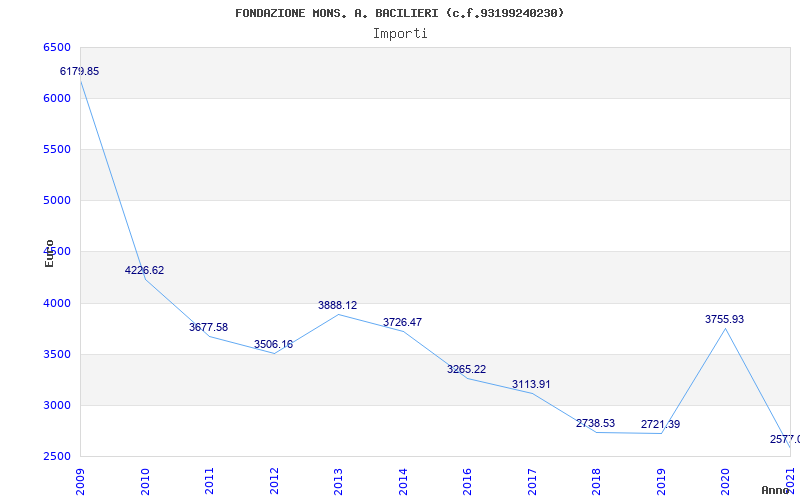The width and height of the screenshot is (800, 500).
Task: Select the 3265.22 data label
Action: coord(467,369)
